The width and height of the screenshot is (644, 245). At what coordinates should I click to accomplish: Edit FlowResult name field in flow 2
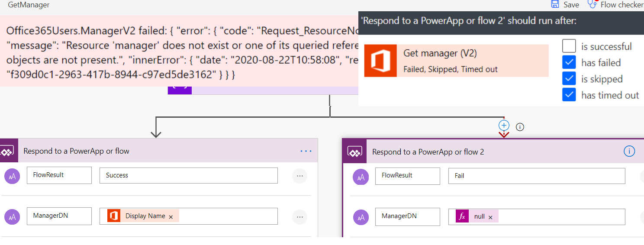(408, 176)
